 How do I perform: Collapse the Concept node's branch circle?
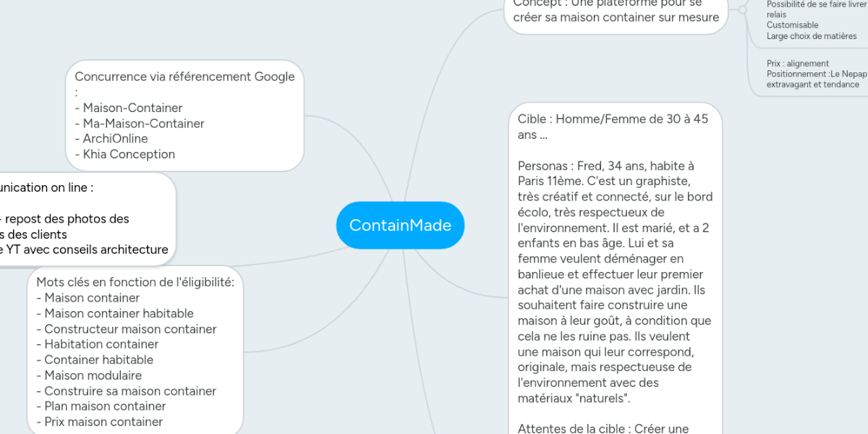tap(742, 9)
